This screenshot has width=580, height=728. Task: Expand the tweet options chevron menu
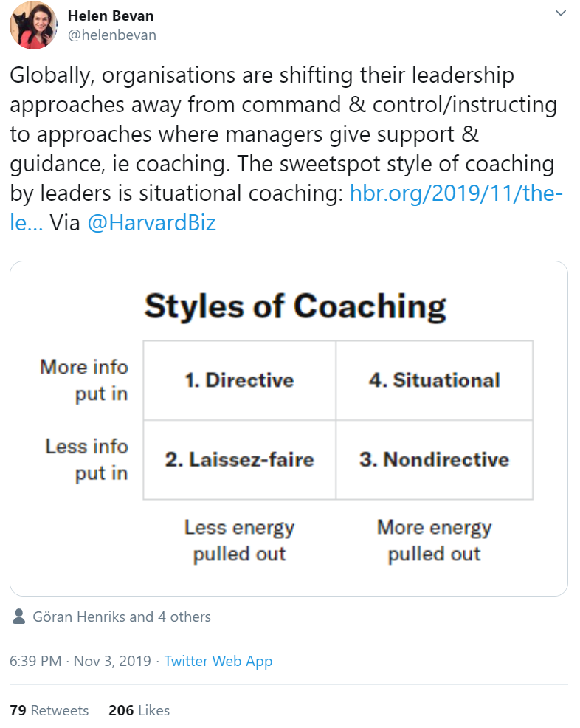pos(561,13)
